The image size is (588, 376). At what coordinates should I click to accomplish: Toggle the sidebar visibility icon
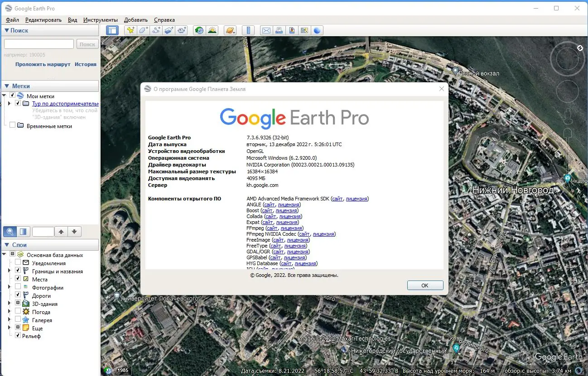(x=112, y=30)
